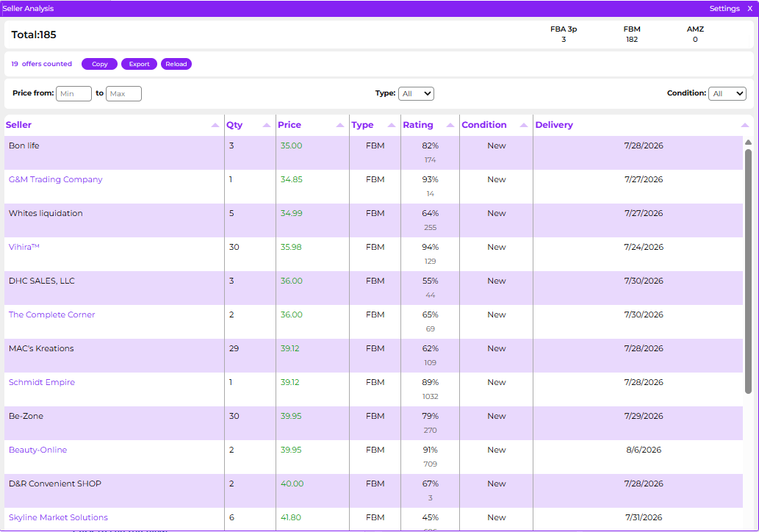The width and height of the screenshot is (759, 532).
Task: Sort by Type column arrow
Action: 391,126
